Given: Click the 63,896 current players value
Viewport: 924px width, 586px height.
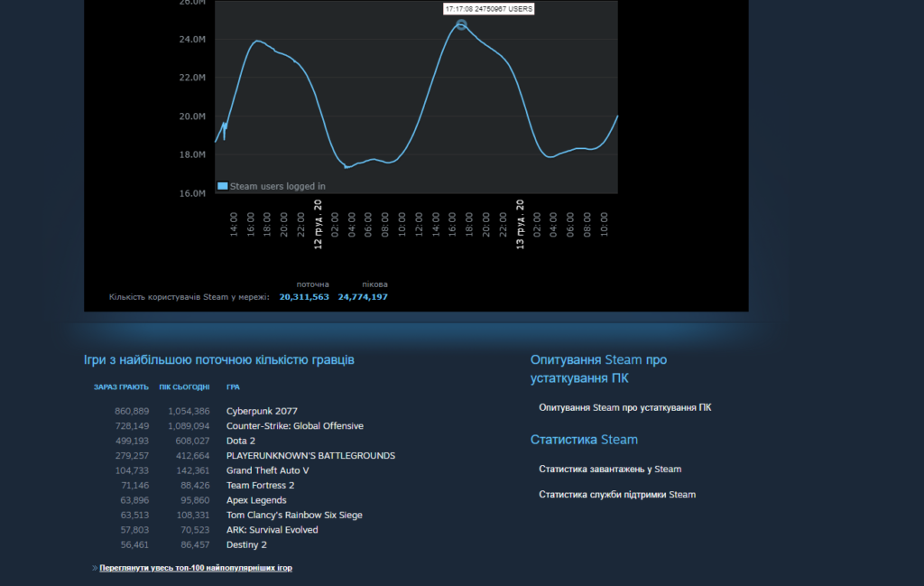Looking at the screenshot, I should click(x=134, y=500).
